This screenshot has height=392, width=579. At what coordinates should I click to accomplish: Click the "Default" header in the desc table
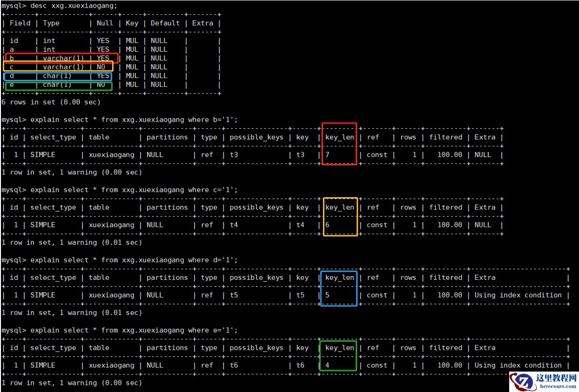(x=165, y=23)
